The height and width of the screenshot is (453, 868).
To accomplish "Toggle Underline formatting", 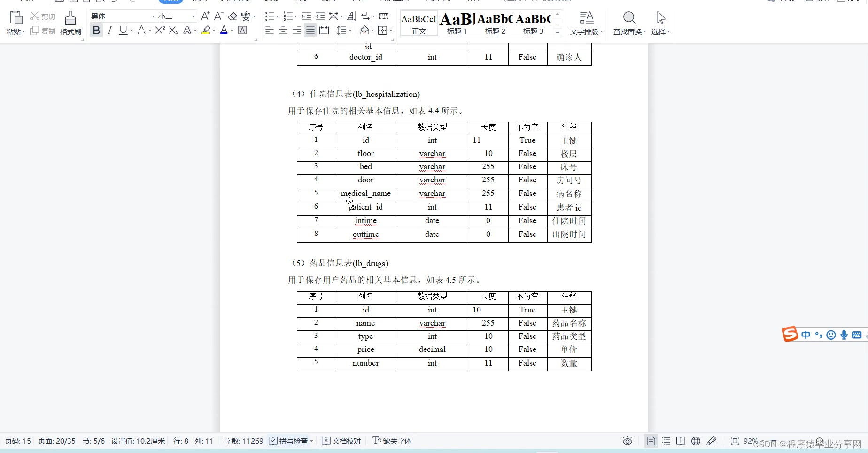I will 123,31.
